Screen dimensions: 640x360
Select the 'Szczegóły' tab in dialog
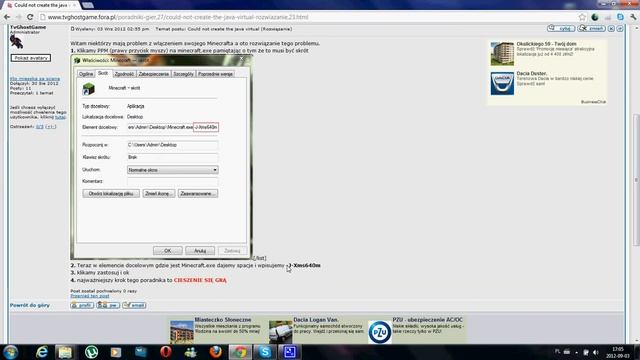pos(183,74)
